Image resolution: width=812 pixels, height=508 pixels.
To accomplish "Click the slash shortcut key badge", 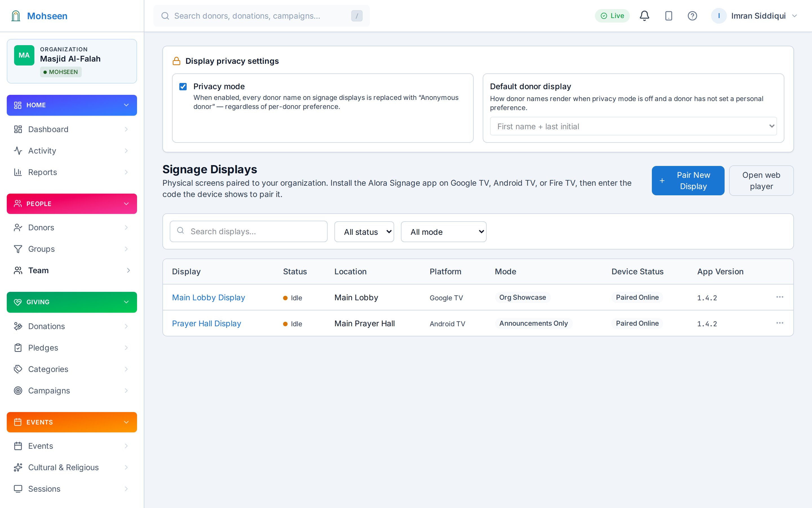I will coord(357,16).
